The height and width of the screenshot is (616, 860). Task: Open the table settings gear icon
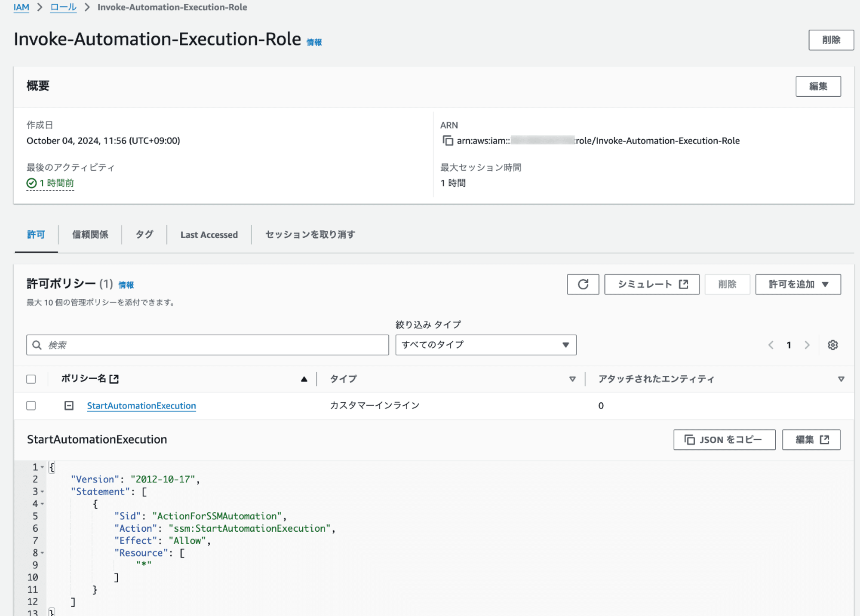pyautogui.click(x=832, y=345)
